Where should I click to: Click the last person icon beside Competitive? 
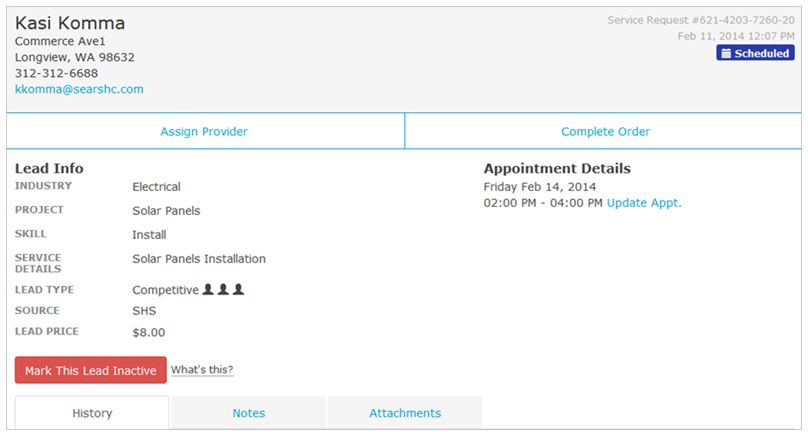point(239,290)
